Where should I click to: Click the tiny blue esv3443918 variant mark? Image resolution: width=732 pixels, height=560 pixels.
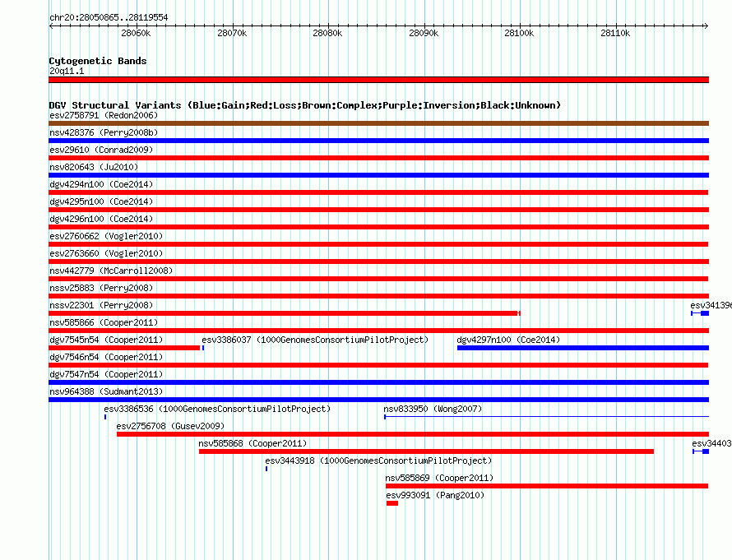pos(266,469)
